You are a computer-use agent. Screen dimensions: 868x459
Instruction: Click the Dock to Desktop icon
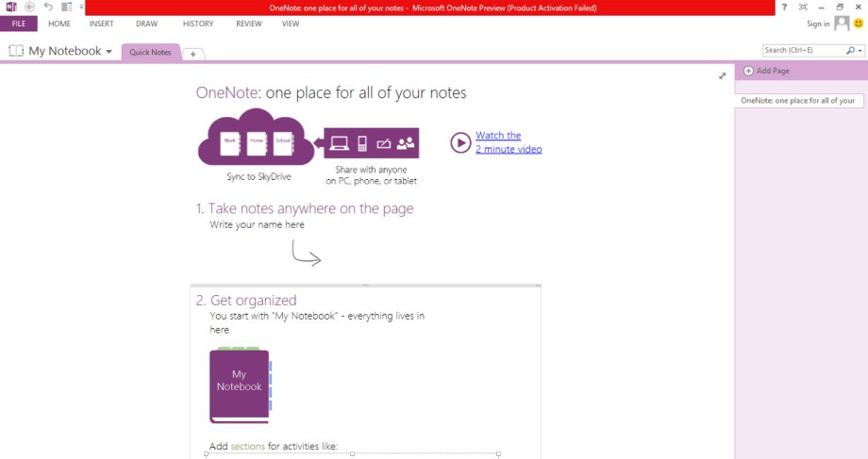(66, 7)
